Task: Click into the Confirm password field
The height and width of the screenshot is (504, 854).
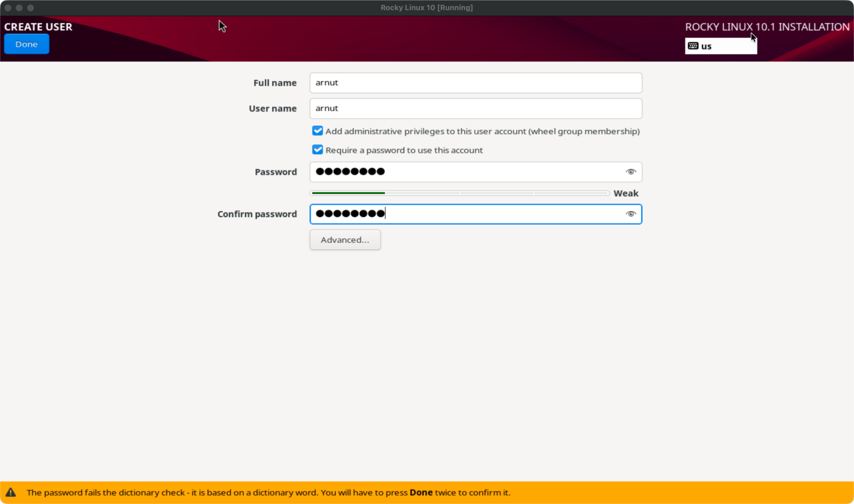Action: pos(475,214)
